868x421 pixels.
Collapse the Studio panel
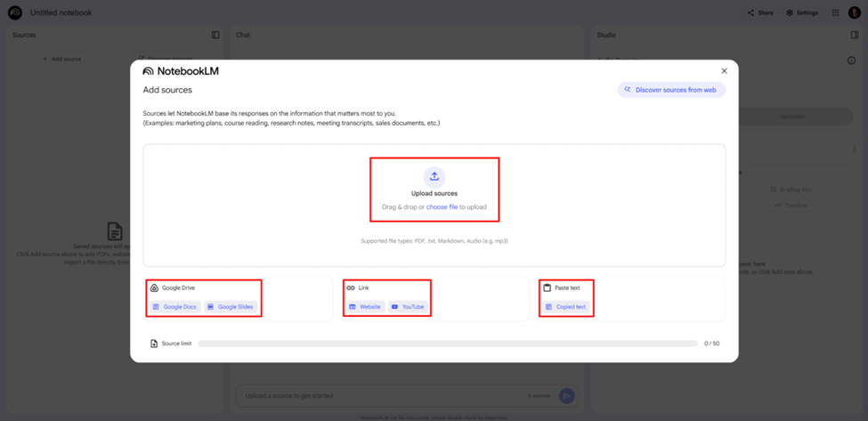855,36
